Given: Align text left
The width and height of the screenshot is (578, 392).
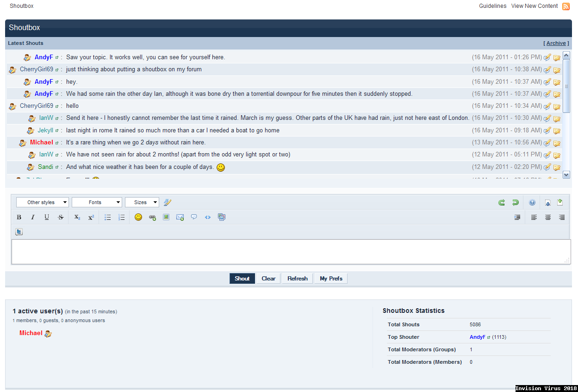Looking at the screenshot, I should [534, 217].
